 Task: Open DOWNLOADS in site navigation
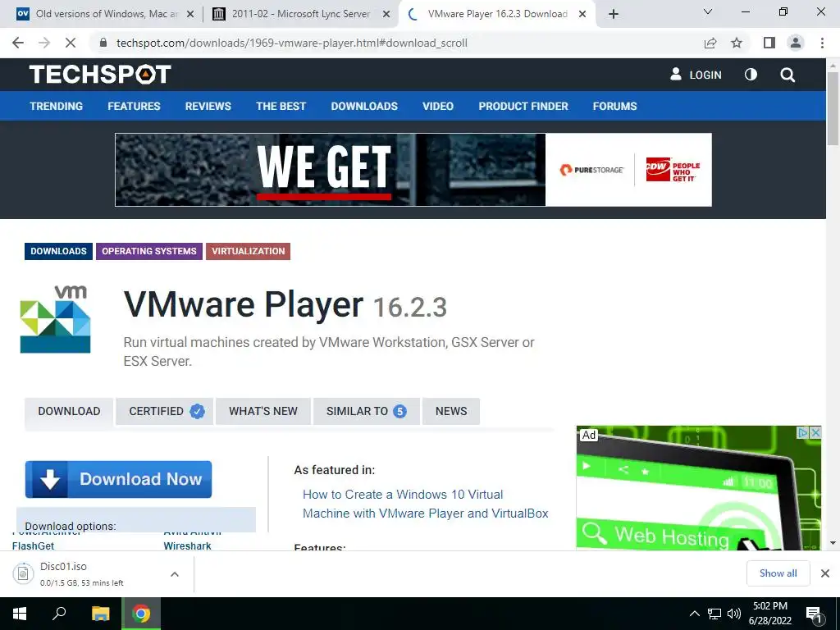[x=364, y=106]
